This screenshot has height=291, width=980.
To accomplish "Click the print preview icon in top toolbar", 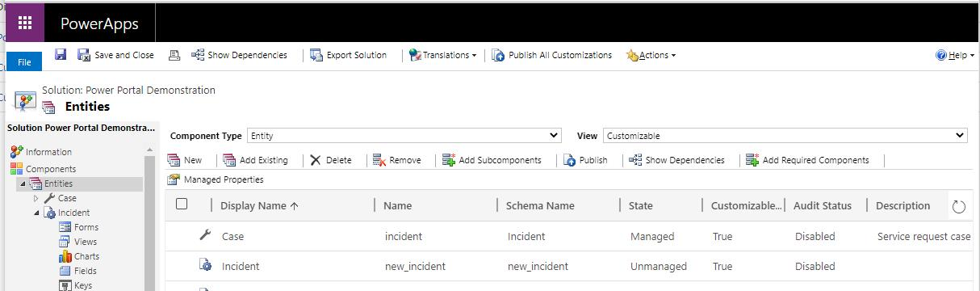I will [174, 55].
